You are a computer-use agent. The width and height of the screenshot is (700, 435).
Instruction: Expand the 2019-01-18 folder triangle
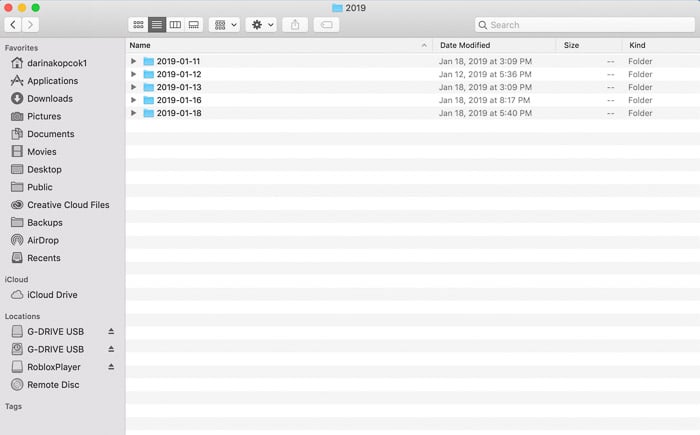click(x=133, y=113)
